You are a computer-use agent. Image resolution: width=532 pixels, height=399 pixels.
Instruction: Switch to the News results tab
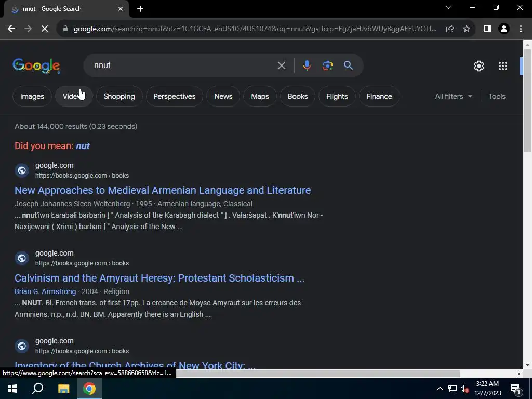[x=223, y=96]
